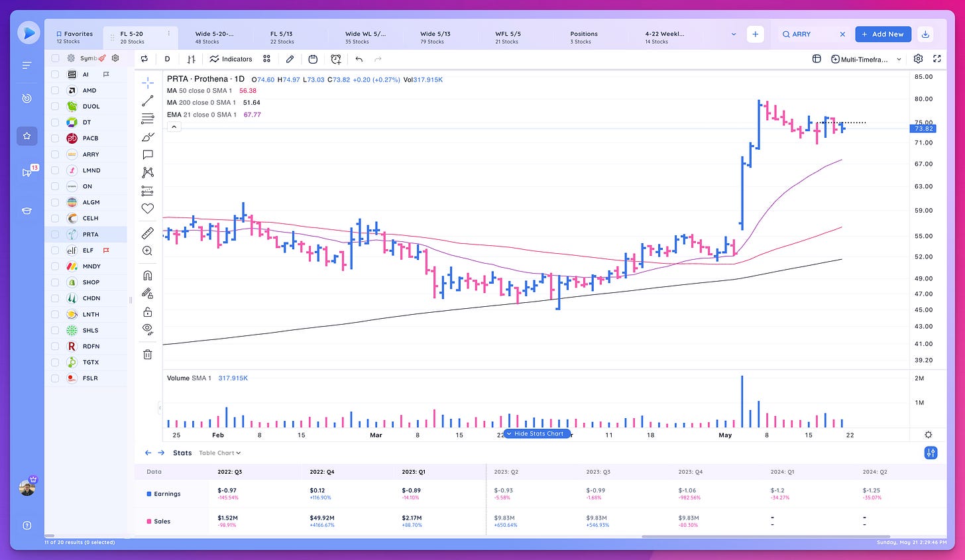Create a new alert with alarm clock icon
965x560 pixels.
(336, 59)
